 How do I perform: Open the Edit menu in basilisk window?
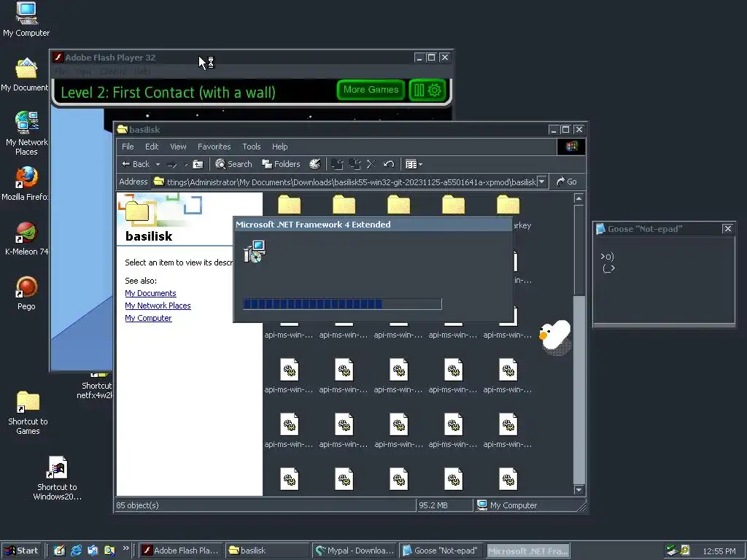pos(152,147)
